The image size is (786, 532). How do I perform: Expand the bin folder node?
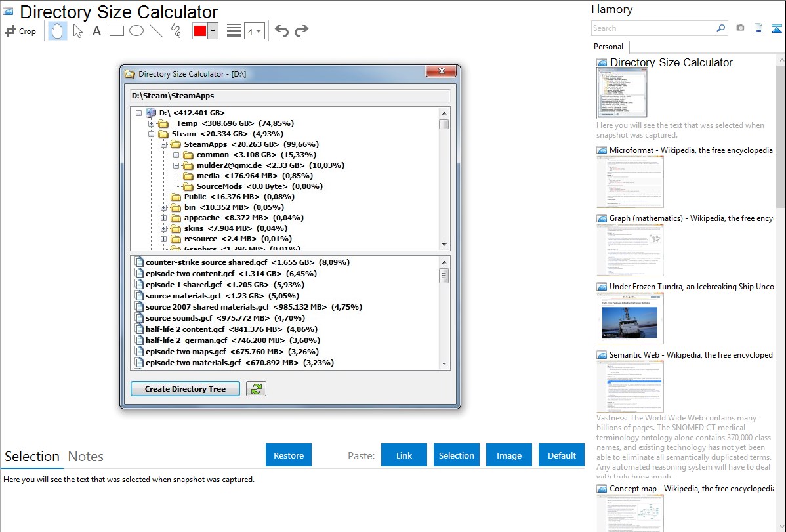tap(164, 207)
